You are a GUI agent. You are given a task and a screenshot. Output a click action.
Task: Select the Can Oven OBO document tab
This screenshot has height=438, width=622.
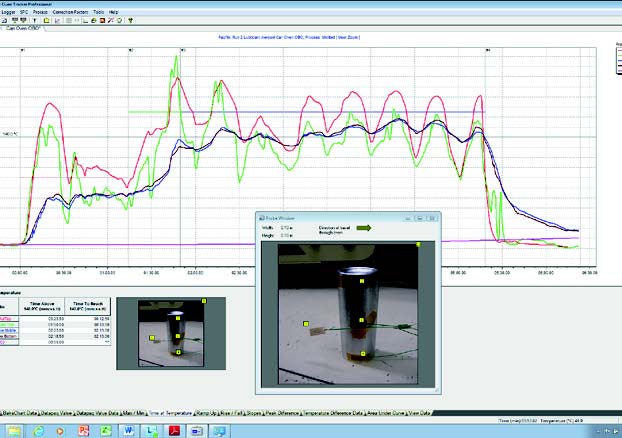(x=24, y=28)
